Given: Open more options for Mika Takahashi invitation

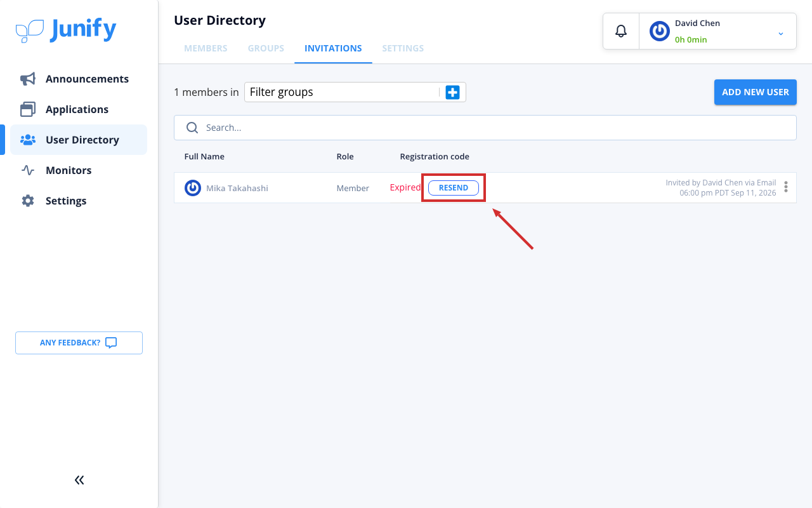Looking at the screenshot, I should click(786, 187).
